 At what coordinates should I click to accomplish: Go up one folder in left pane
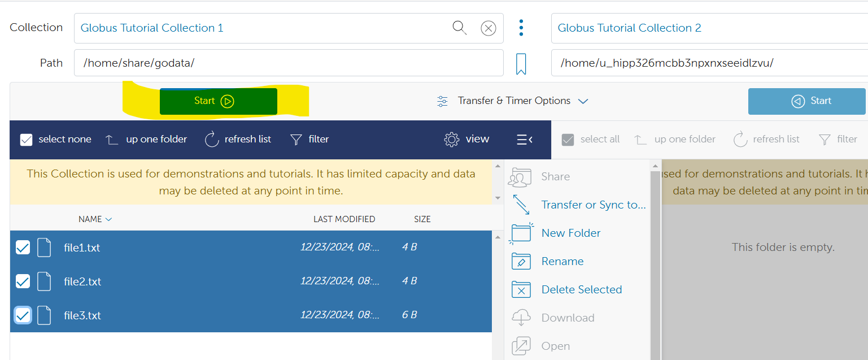click(112, 140)
